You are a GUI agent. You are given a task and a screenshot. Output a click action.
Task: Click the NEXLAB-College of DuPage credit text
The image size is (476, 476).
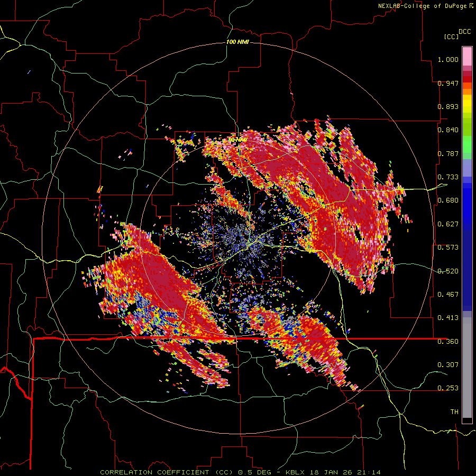coord(422,6)
